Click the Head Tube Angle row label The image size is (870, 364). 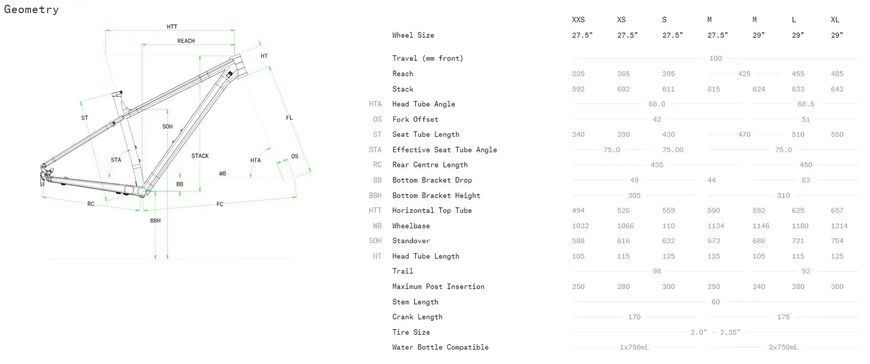pyautogui.click(x=423, y=104)
